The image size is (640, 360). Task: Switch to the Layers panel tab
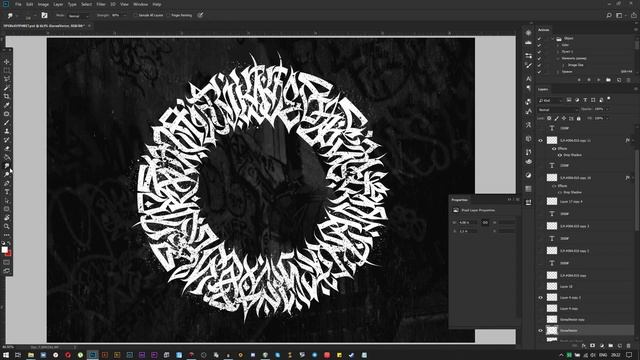(x=543, y=89)
